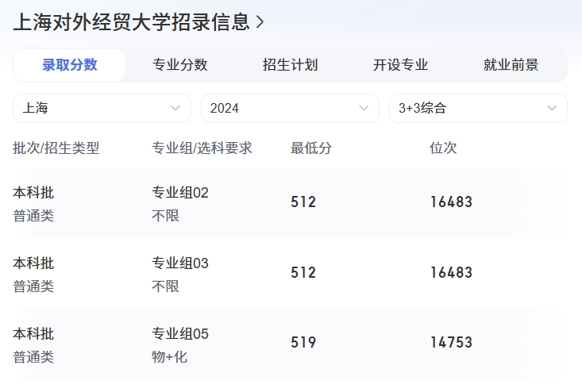Click 本科批 in the 专业组05 row

click(33, 334)
